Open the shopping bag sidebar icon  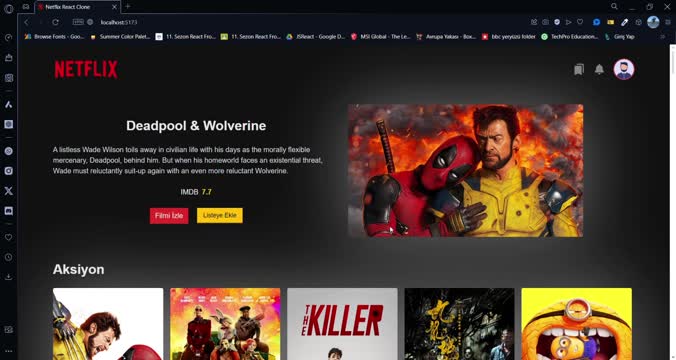coord(8,58)
